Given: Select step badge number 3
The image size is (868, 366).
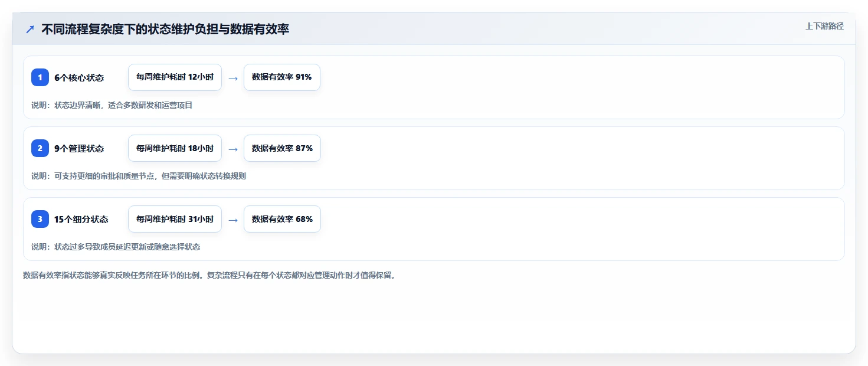Looking at the screenshot, I should click(x=40, y=219).
